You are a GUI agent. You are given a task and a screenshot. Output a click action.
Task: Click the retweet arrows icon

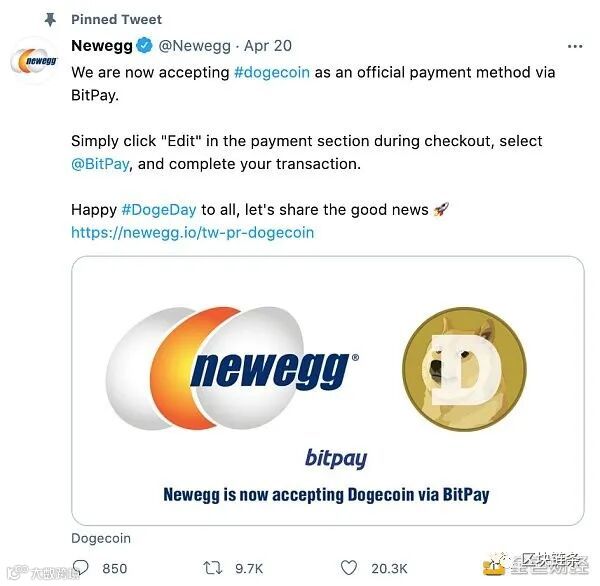(x=212, y=568)
